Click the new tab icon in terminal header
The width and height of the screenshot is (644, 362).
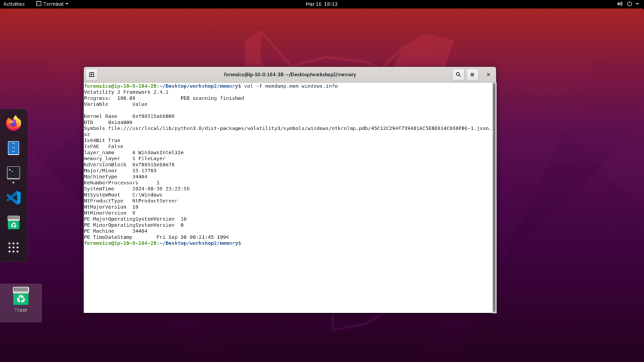tap(92, 74)
